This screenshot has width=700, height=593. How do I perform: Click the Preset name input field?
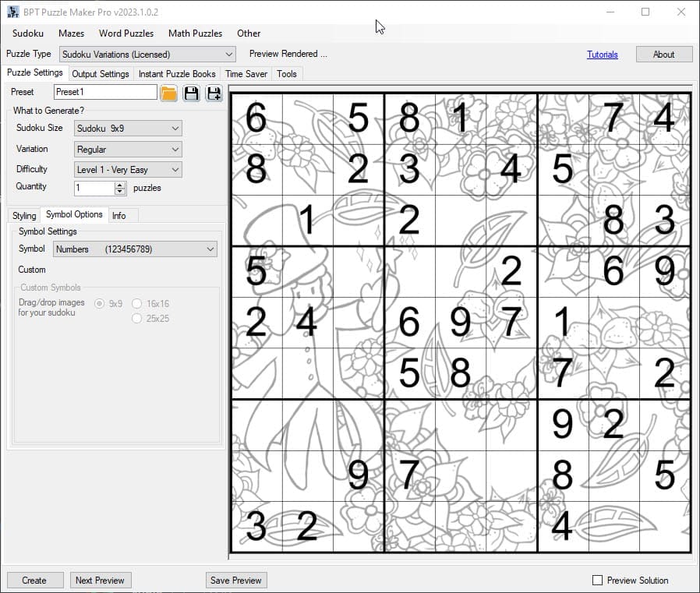click(104, 92)
